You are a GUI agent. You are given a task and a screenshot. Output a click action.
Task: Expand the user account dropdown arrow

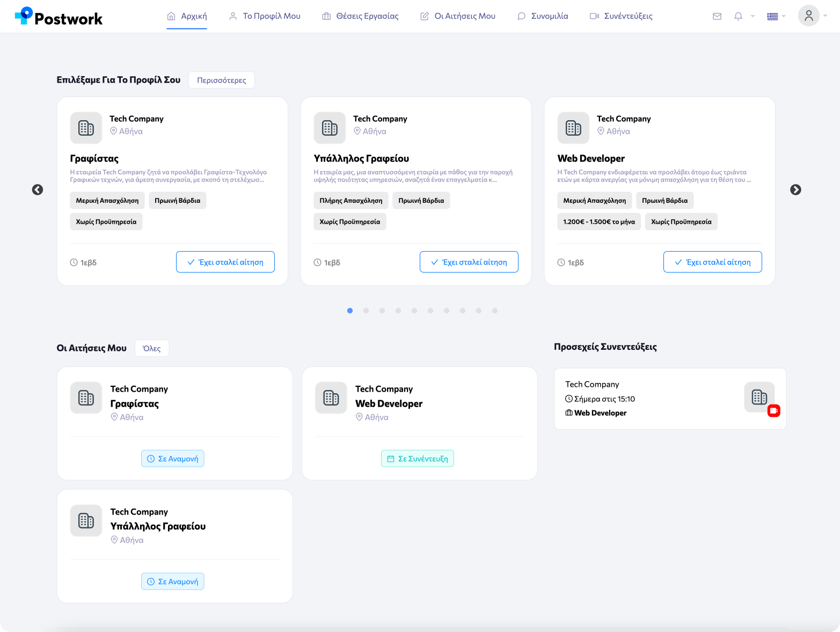826,16
